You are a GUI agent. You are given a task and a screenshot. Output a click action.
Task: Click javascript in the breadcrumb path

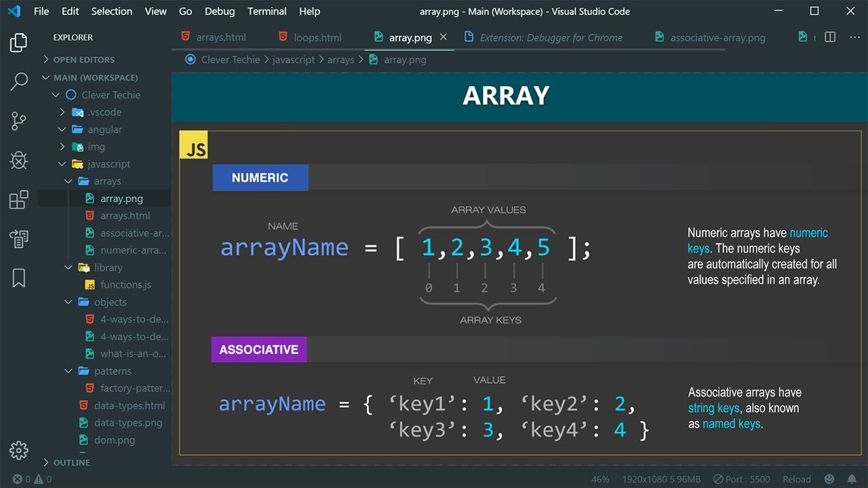click(294, 60)
